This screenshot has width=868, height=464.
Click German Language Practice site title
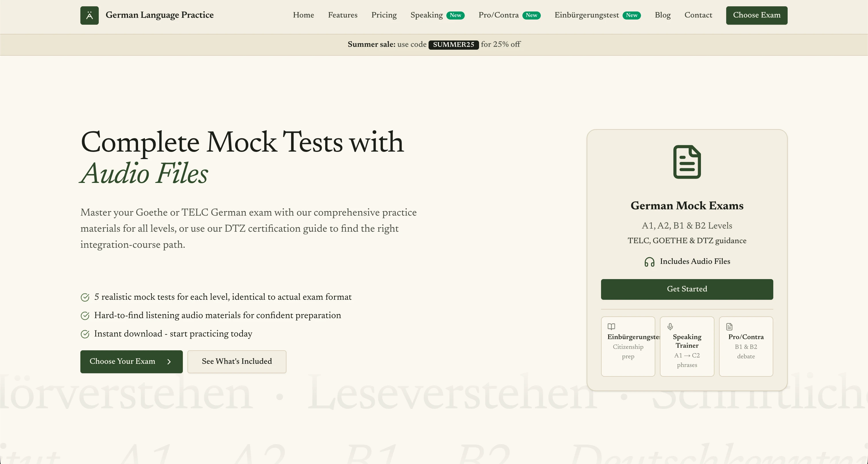(159, 15)
